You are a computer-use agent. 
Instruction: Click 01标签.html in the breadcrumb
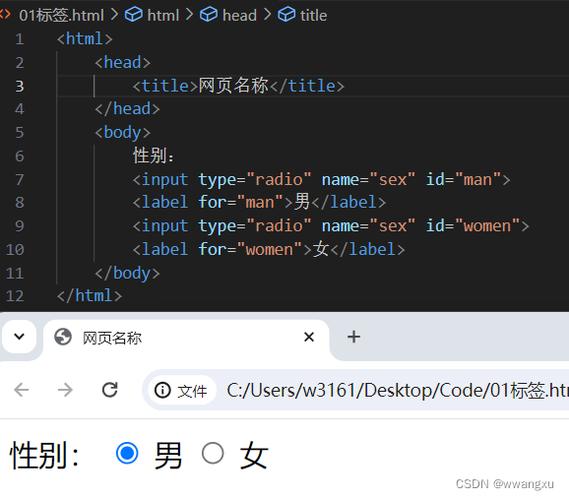(x=61, y=15)
